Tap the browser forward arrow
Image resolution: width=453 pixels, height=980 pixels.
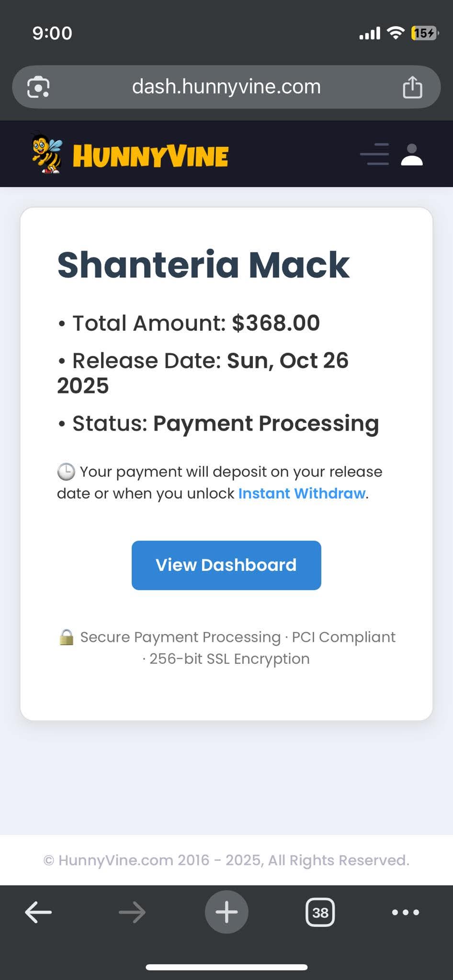pyautogui.click(x=132, y=912)
